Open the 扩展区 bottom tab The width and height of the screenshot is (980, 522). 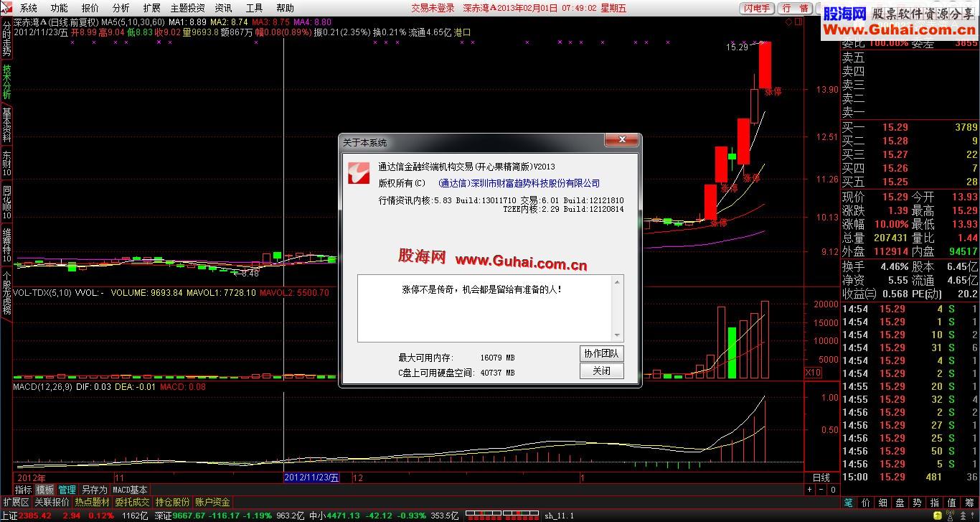click(16, 502)
